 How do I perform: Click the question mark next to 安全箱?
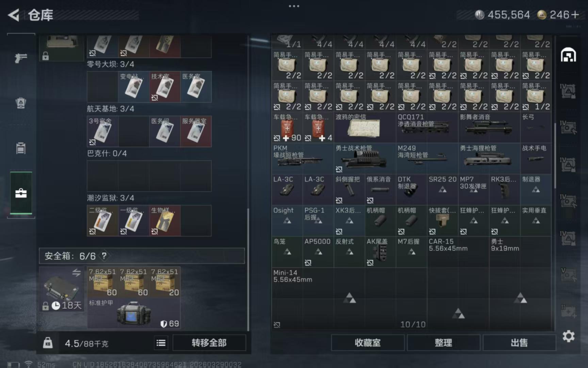(x=104, y=256)
